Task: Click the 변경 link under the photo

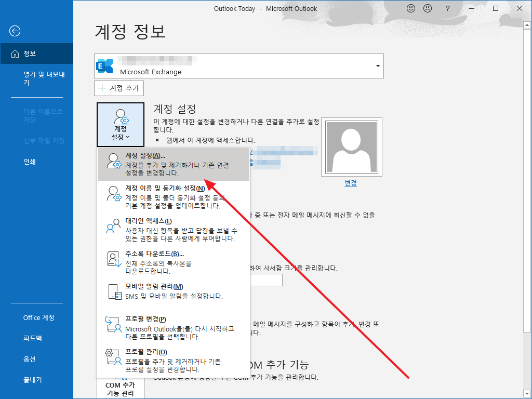Action: 351,183
